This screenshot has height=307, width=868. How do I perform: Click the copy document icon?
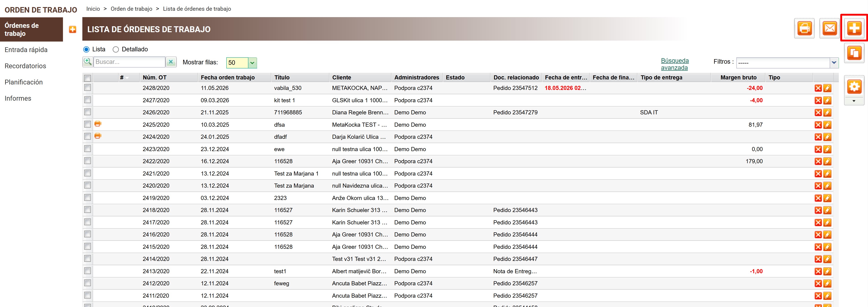click(854, 53)
